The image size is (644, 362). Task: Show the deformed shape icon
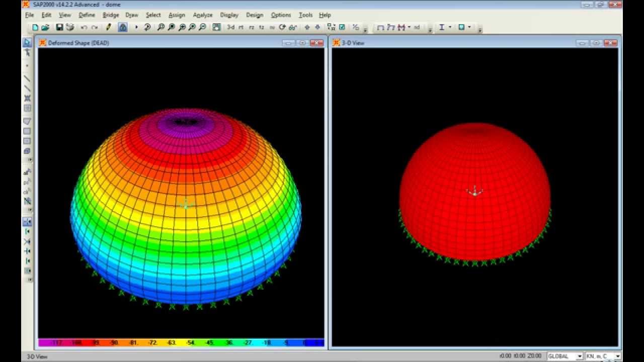click(391, 28)
